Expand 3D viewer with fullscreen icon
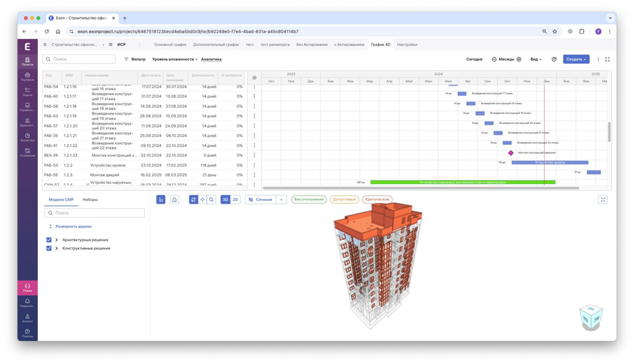634x364 pixels. pyautogui.click(x=603, y=200)
